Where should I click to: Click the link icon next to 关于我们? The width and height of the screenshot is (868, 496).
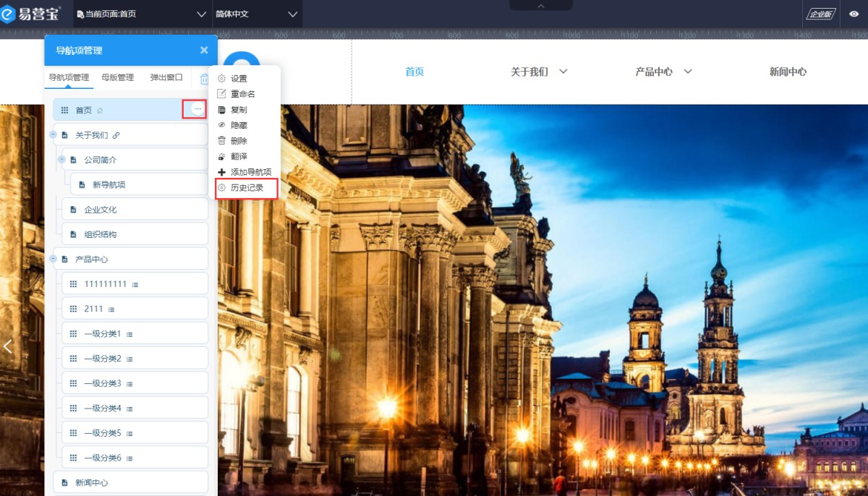click(x=116, y=135)
